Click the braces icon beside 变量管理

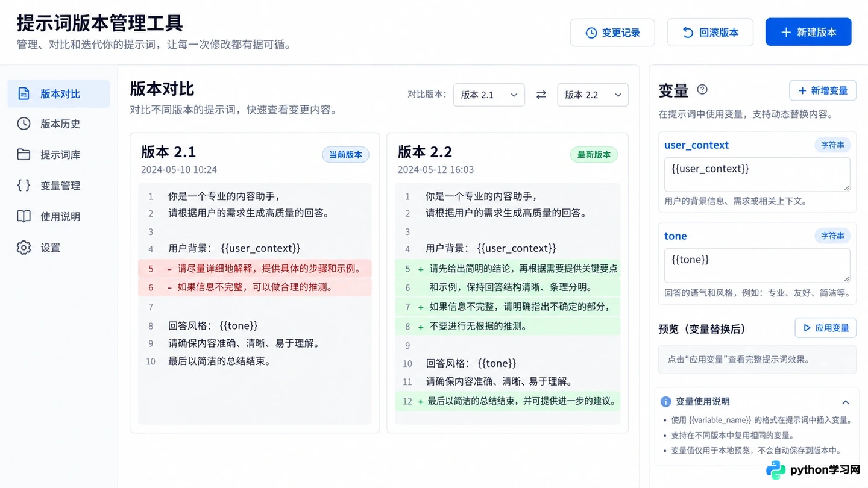[x=24, y=186]
